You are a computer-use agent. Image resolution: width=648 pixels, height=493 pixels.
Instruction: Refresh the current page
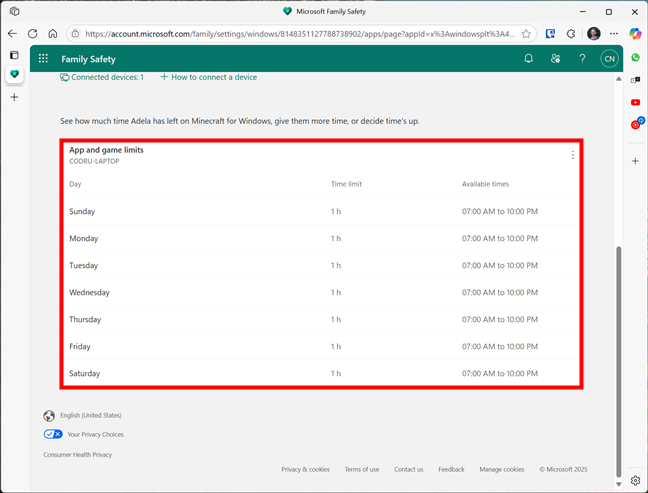pyautogui.click(x=33, y=34)
